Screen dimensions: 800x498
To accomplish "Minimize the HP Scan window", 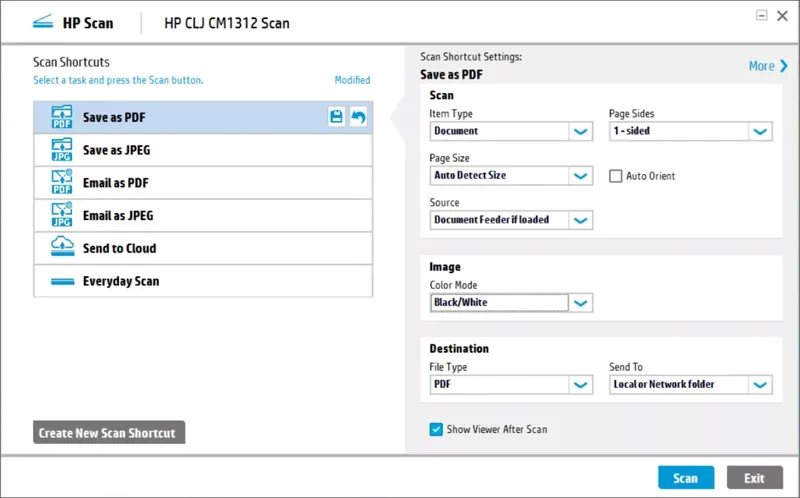I will click(x=761, y=15).
